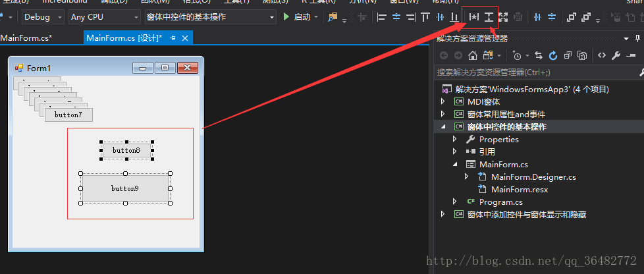Click the Pending Changes Filter clock icon
The image size is (644, 274).
(x=517, y=55)
